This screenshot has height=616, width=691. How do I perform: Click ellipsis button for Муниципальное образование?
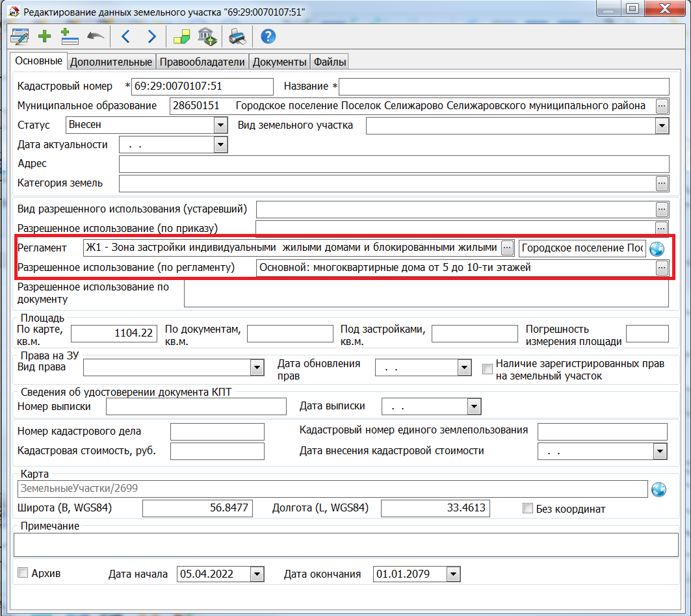pos(662,106)
